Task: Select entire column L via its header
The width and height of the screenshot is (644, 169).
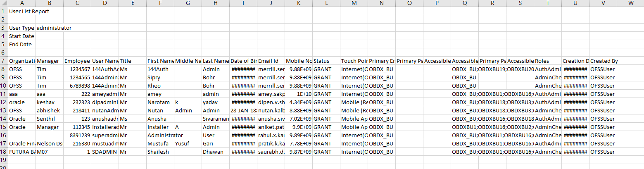Action: 326,3
